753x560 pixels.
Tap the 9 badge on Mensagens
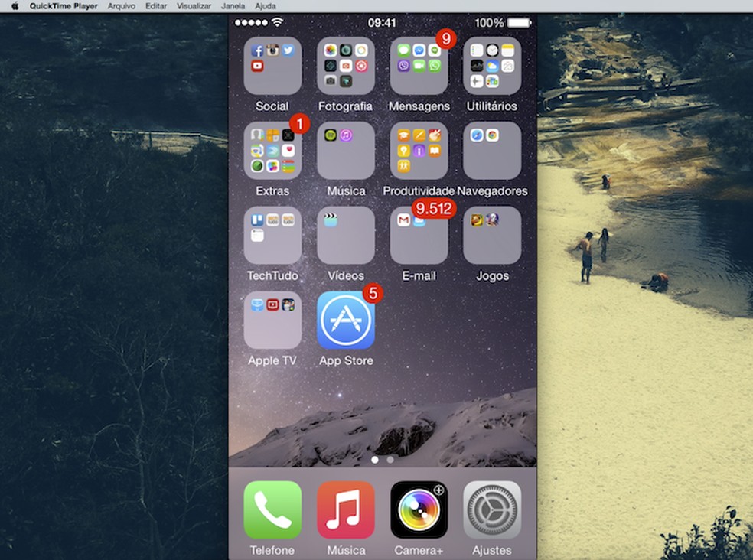[446, 38]
